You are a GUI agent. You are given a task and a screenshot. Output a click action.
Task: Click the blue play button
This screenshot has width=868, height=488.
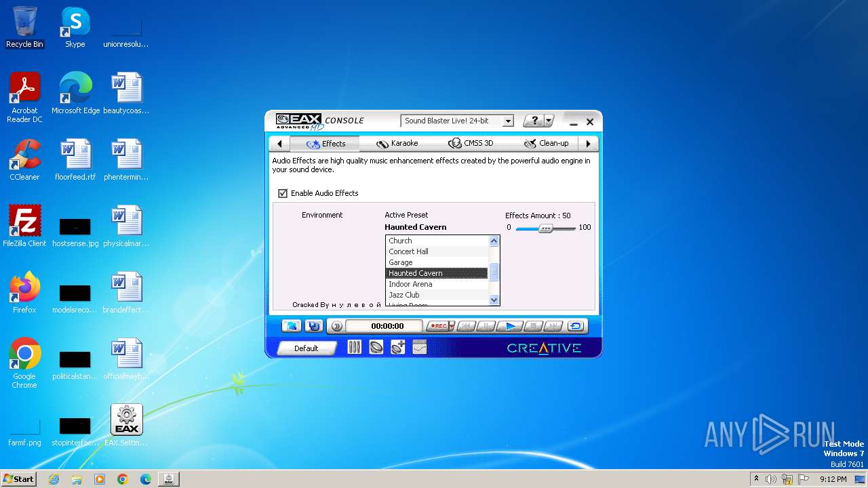click(x=510, y=326)
